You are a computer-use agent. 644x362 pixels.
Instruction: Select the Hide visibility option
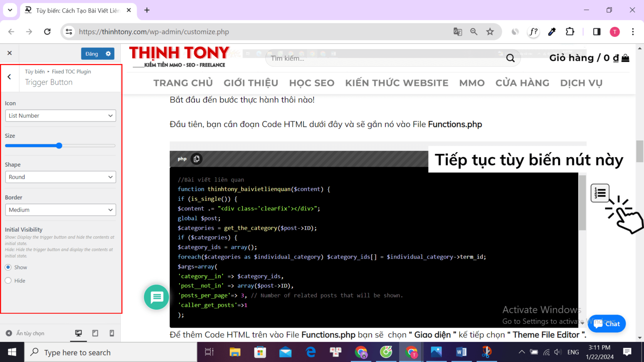(x=8, y=281)
